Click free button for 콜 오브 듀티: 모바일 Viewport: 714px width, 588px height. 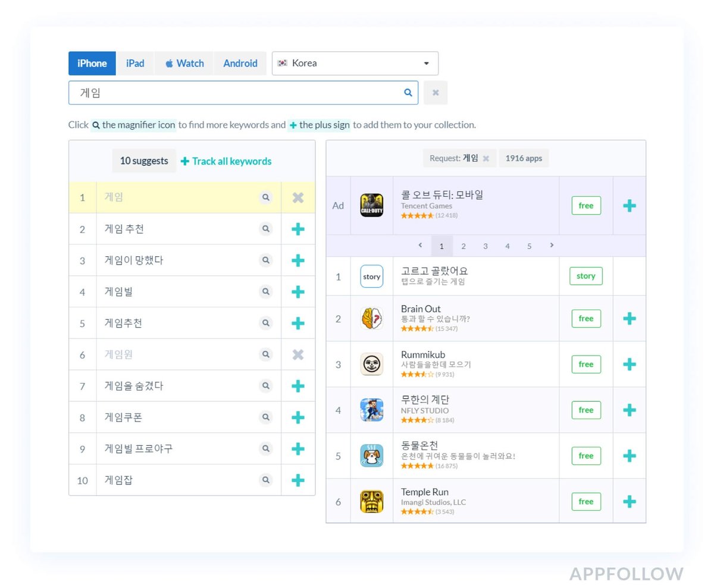coord(586,206)
